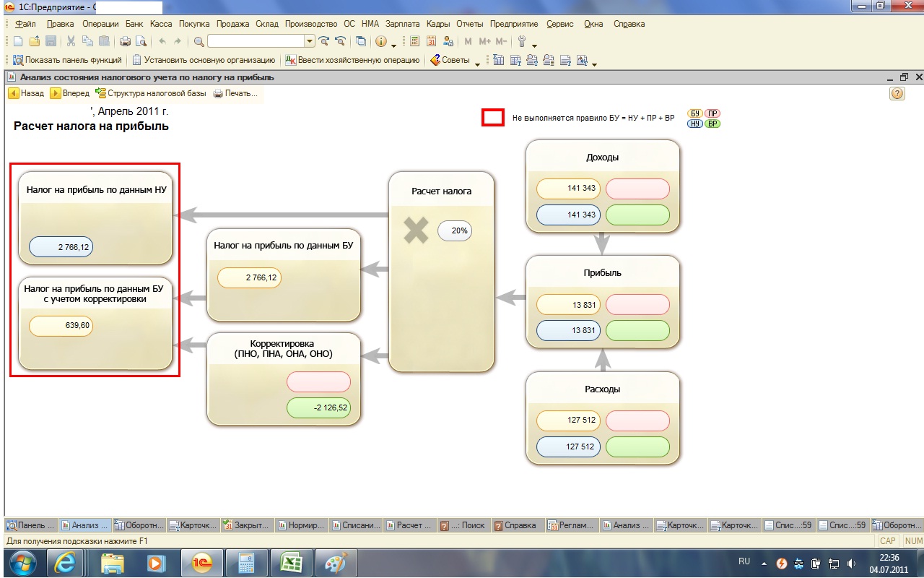Click the Print icon in main toolbar
Viewport: 924px width, 578px height.
click(125, 41)
